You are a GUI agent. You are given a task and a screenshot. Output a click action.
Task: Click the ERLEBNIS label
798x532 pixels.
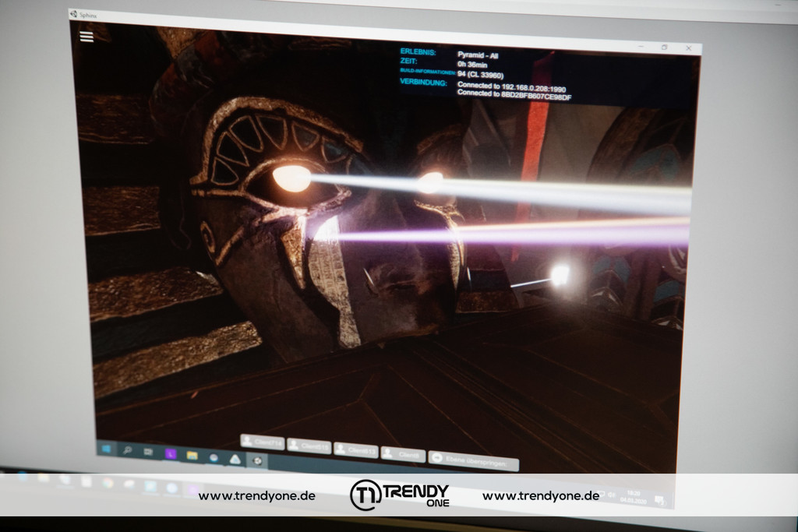coord(418,52)
